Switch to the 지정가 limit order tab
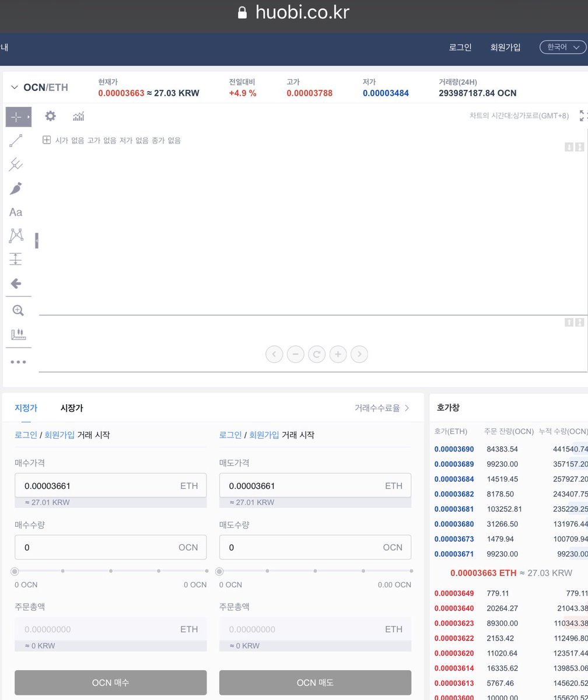Screen dimensions: 588x700 [x=26, y=408]
